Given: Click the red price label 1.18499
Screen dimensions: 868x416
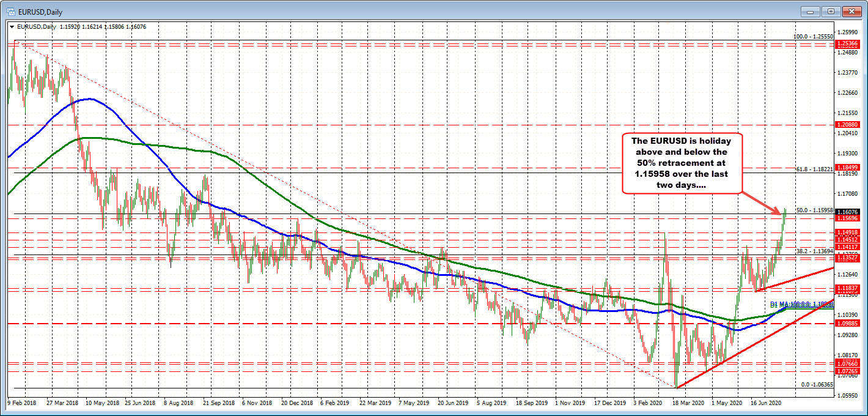Looking at the screenshot, I should coord(847,167).
